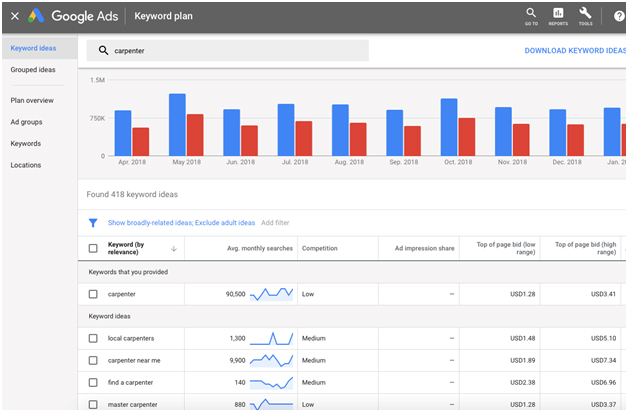This screenshot has width=628, height=412.
Task: Click the USD7.34 high range bid
Action: [604, 360]
